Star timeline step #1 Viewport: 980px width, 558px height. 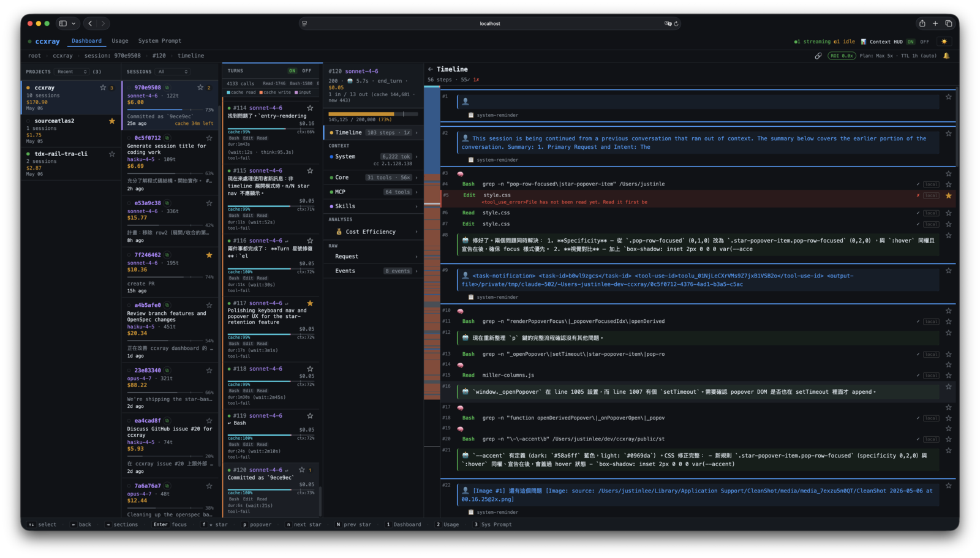948,97
